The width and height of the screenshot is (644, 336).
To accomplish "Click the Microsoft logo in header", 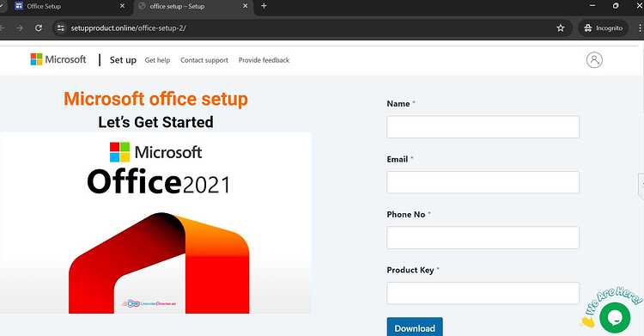I will tap(58, 59).
